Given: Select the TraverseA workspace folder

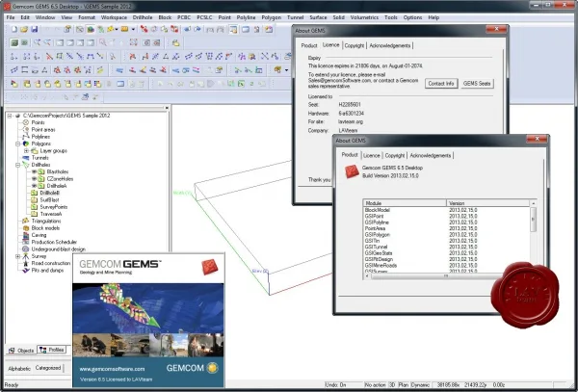Looking at the screenshot, I should click(50, 214).
